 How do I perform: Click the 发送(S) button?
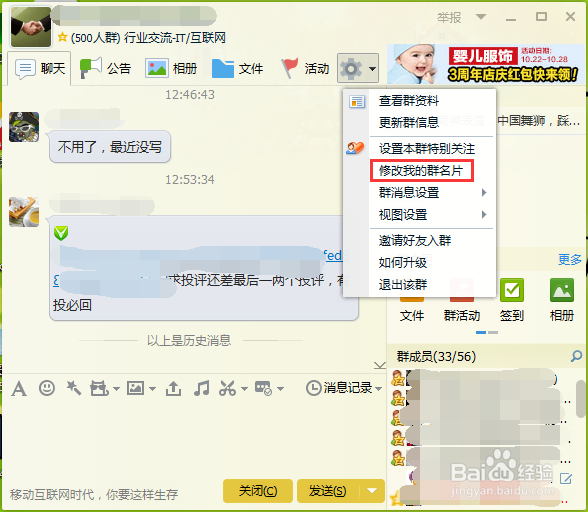point(328,491)
